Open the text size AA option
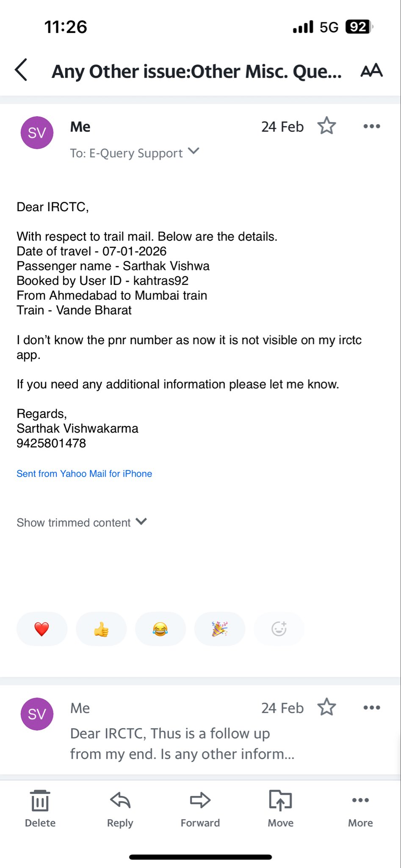Viewport: 401px width, 868px height. tap(371, 70)
